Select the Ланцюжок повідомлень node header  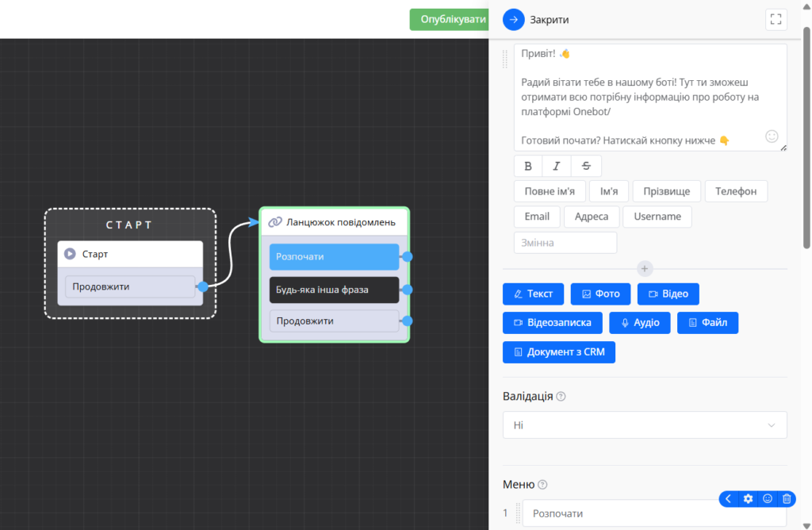click(334, 222)
